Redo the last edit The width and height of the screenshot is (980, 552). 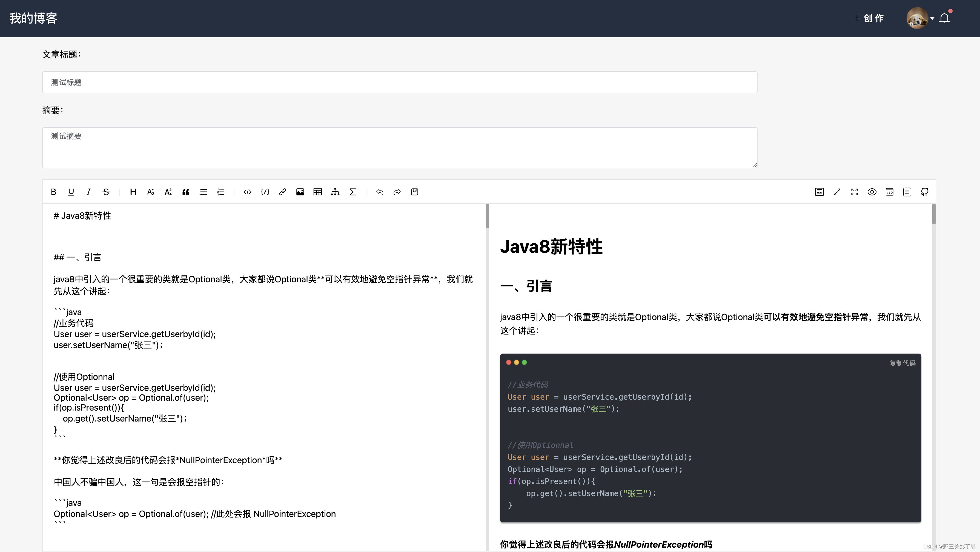(397, 192)
